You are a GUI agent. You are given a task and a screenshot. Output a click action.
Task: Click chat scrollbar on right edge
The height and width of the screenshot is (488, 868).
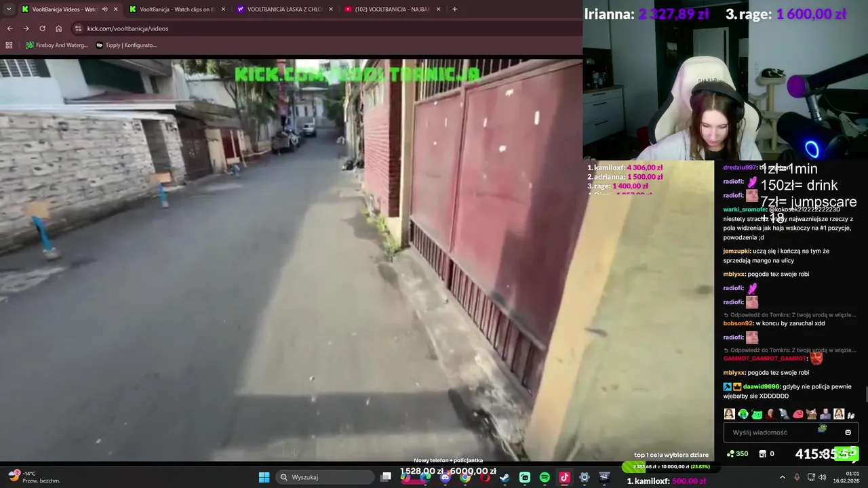coord(865,393)
